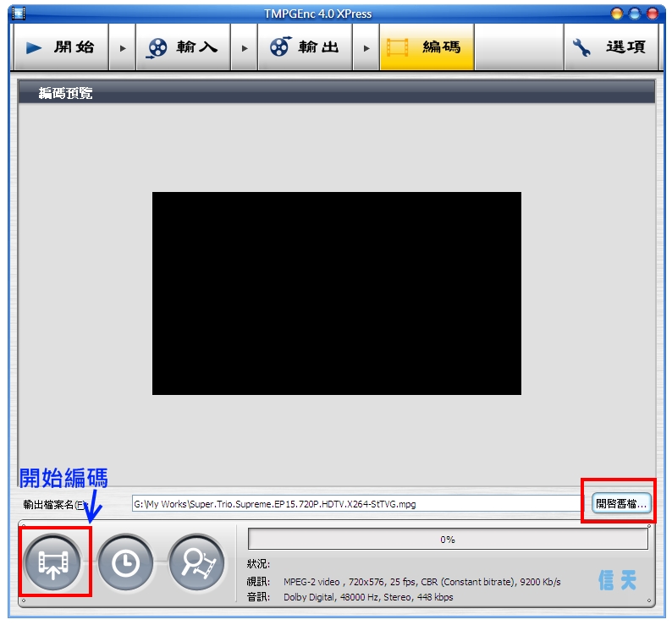Click the 編碼預覽 panel header
The height and width of the screenshot is (625, 672).
336,93
